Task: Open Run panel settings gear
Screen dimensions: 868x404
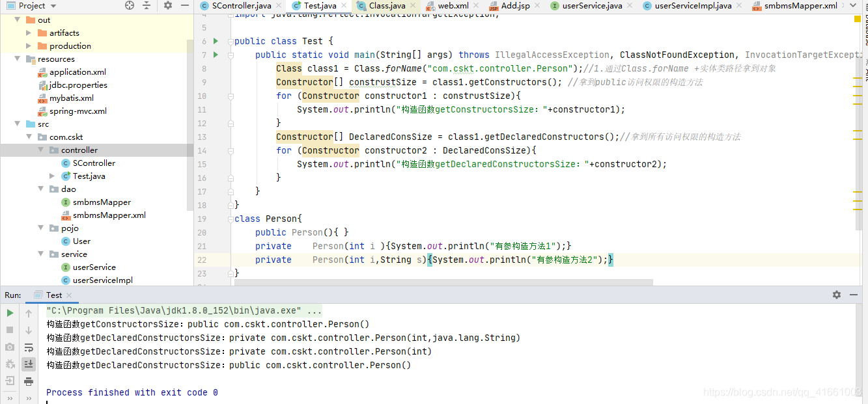Action: coord(837,295)
